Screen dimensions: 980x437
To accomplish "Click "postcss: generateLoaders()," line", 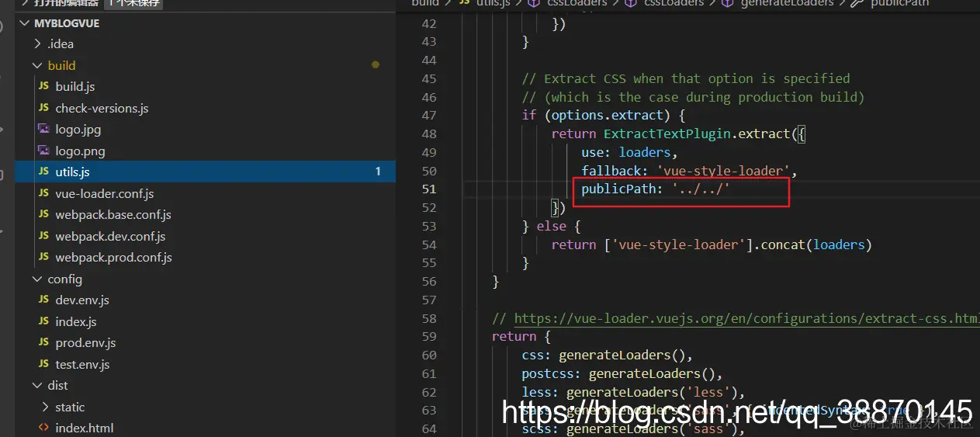I will tap(622, 373).
